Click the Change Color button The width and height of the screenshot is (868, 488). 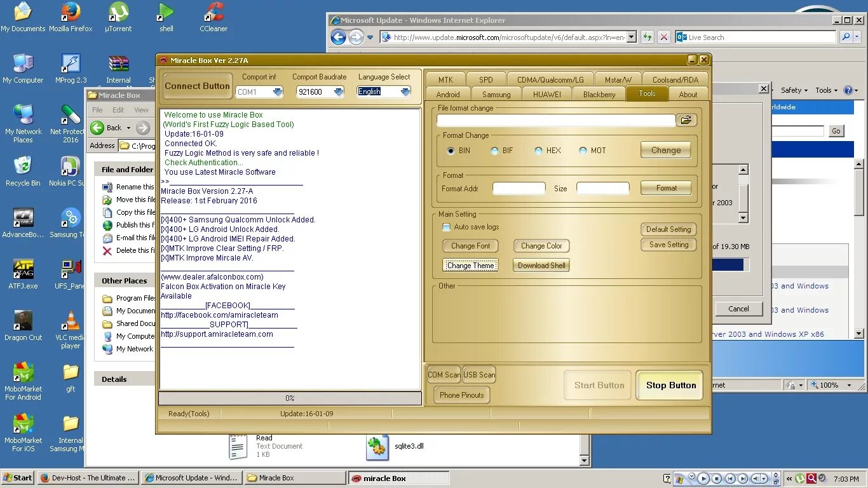[541, 246]
